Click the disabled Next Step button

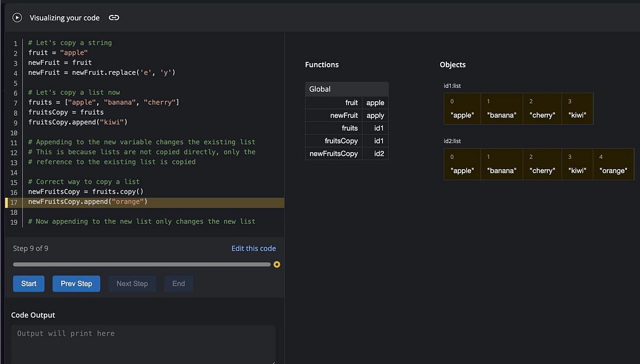132,283
